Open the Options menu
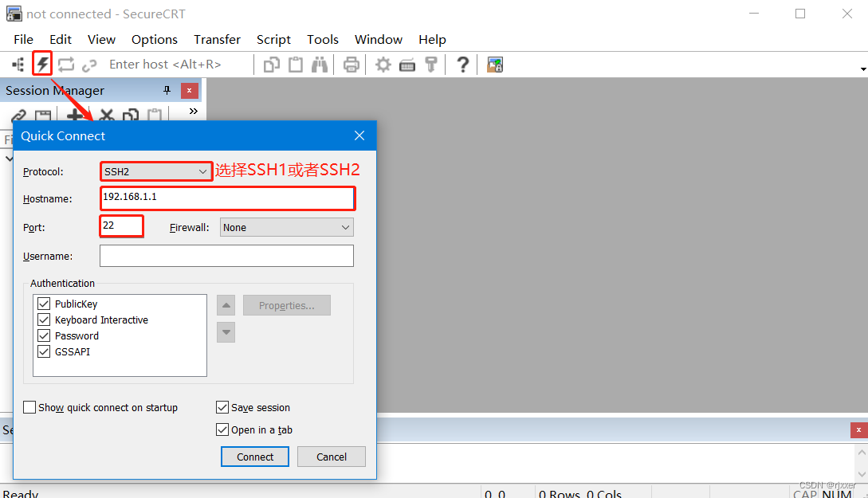The image size is (868, 498). 155,39
